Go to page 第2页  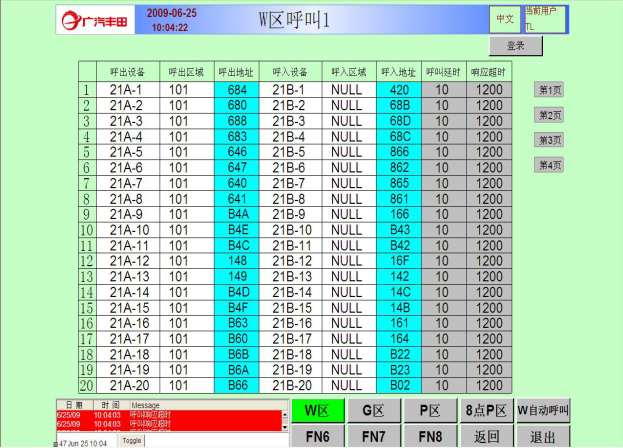click(x=549, y=115)
